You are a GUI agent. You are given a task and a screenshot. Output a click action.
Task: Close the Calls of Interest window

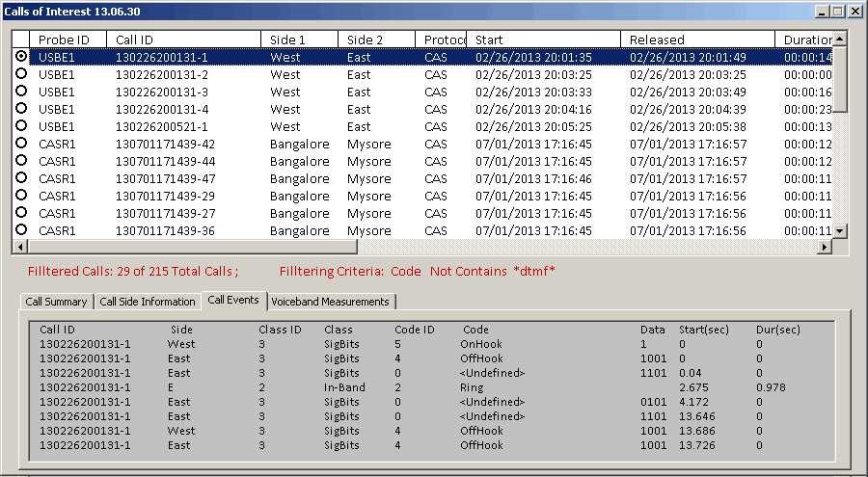coord(854,11)
